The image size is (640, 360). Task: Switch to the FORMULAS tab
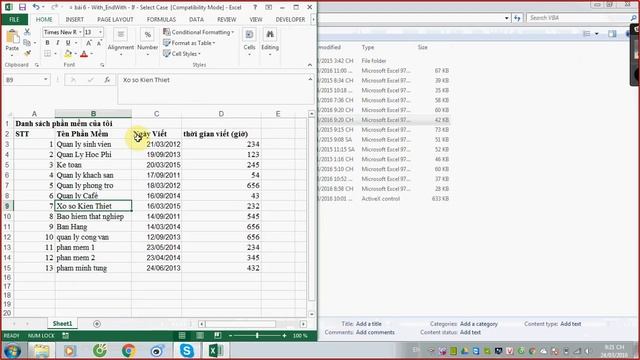click(161, 20)
